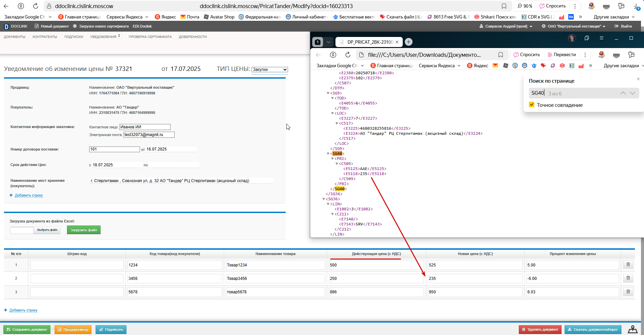
Task: Click the Загрузить файл button
Action: (x=84, y=230)
